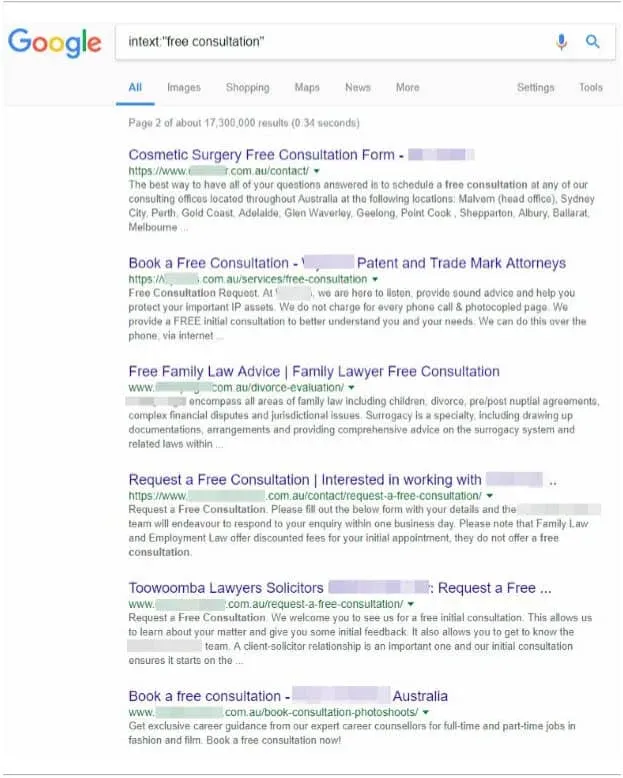Expand arrow next to divorce-evaluation URL
The width and height of the screenshot is (623, 778).
(x=352, y=388)
